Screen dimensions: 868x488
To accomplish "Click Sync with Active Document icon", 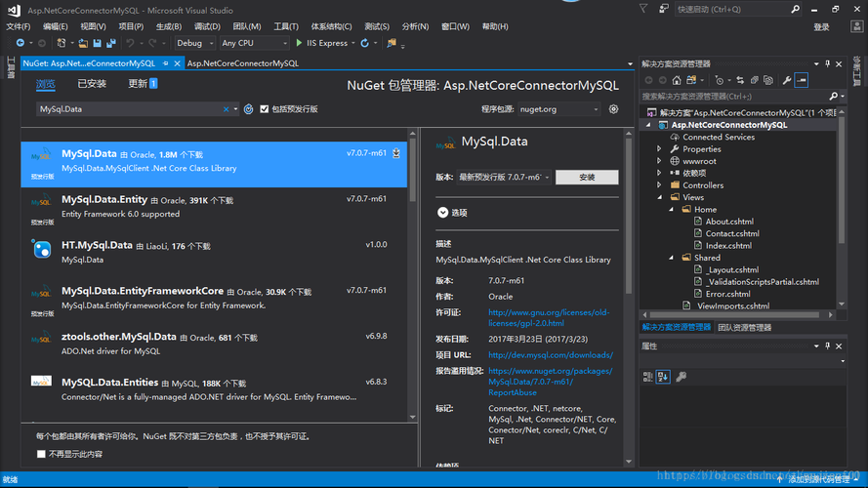I will tap(740, 80).
